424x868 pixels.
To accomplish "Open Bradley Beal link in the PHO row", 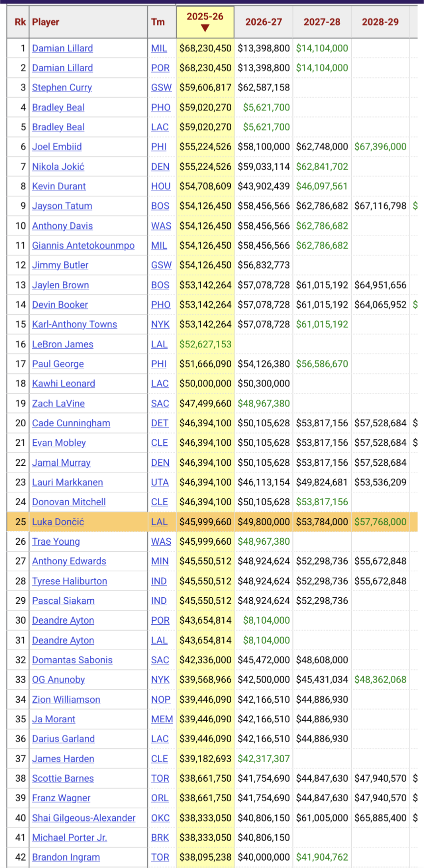I will point(58,107).
